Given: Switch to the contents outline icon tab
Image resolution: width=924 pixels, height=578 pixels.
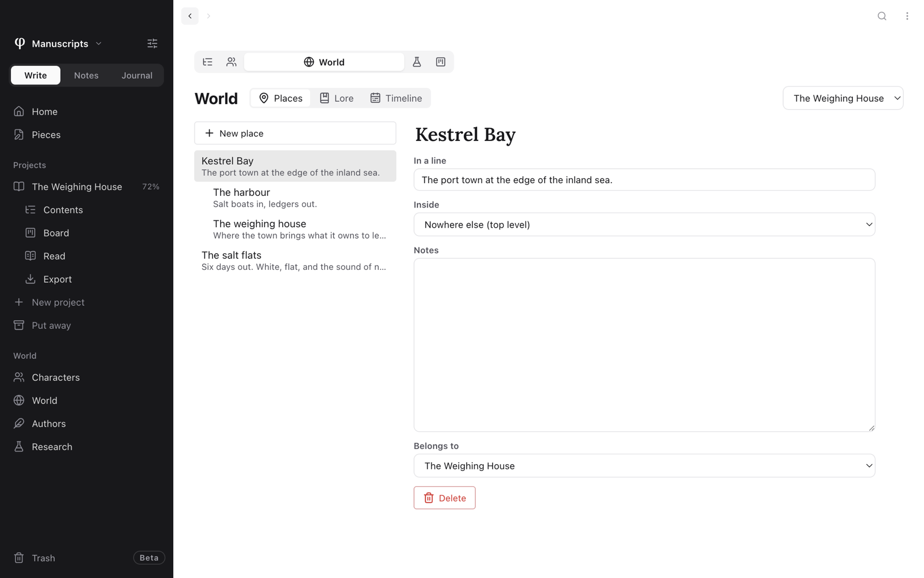Looking at the screenshot, I should point(208,62).
